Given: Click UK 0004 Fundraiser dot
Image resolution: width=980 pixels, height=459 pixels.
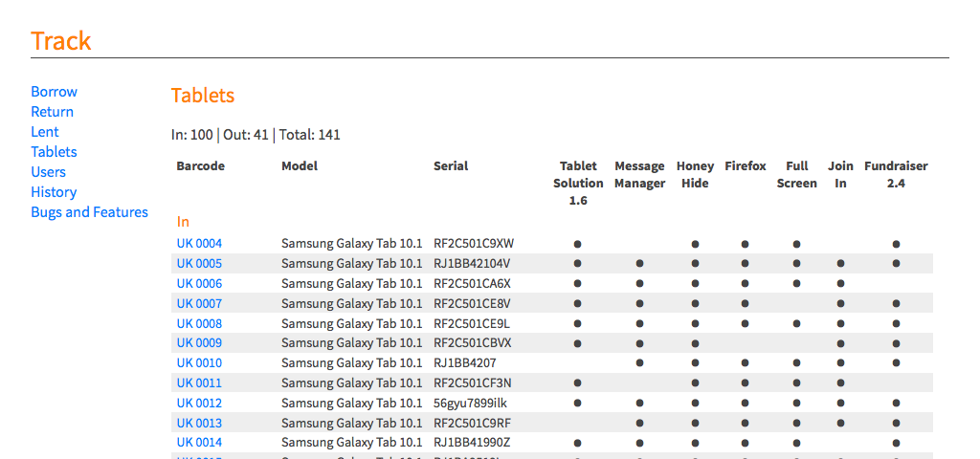Looking at the screenshot, I should 896,244.
